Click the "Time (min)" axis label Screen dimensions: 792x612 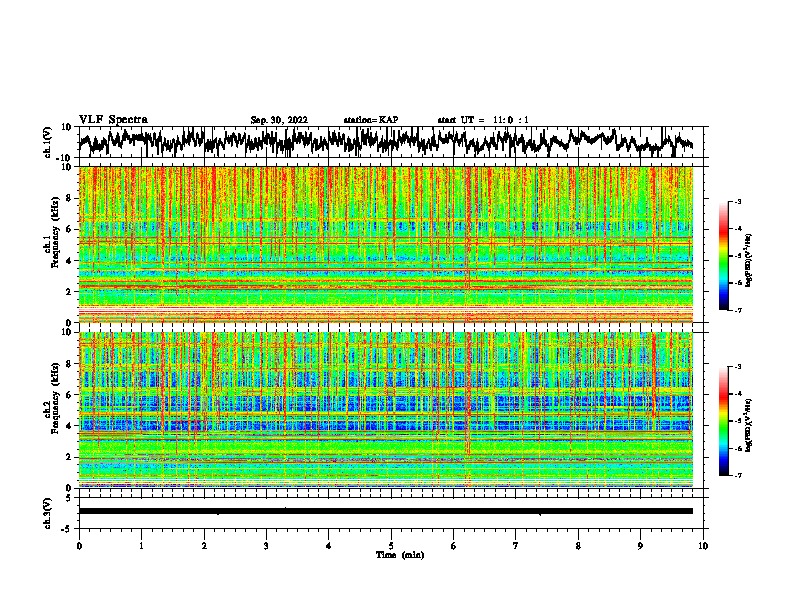tap(400, 555)
